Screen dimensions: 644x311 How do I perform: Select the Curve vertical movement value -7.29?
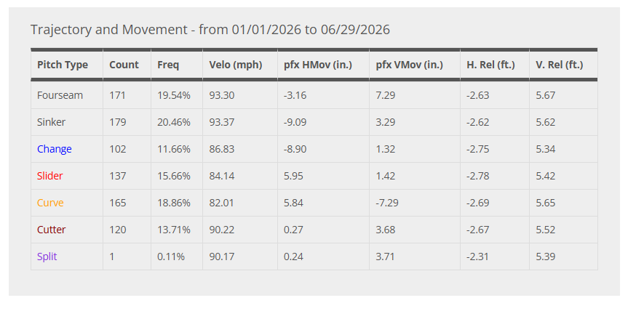(387, 203)
